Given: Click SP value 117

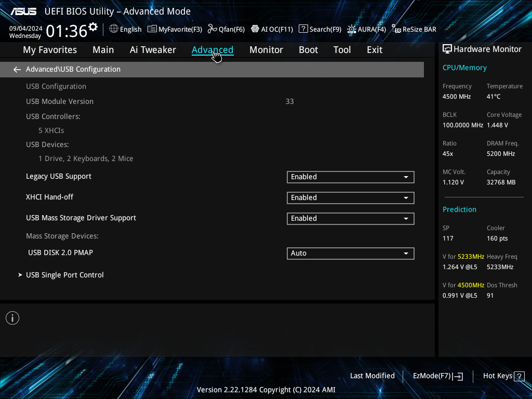Looking at the screenshot, I should point(448,238).
